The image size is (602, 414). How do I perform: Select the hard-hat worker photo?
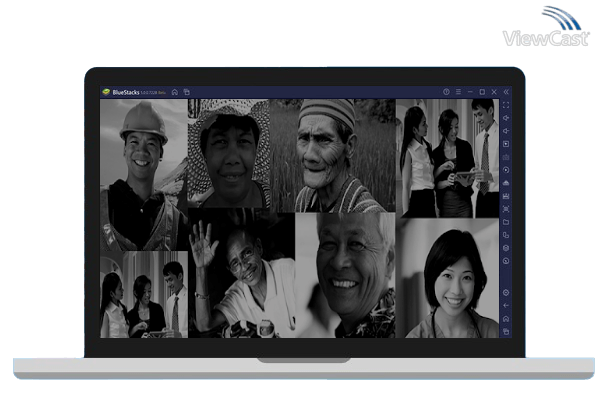tap(144, 175)
